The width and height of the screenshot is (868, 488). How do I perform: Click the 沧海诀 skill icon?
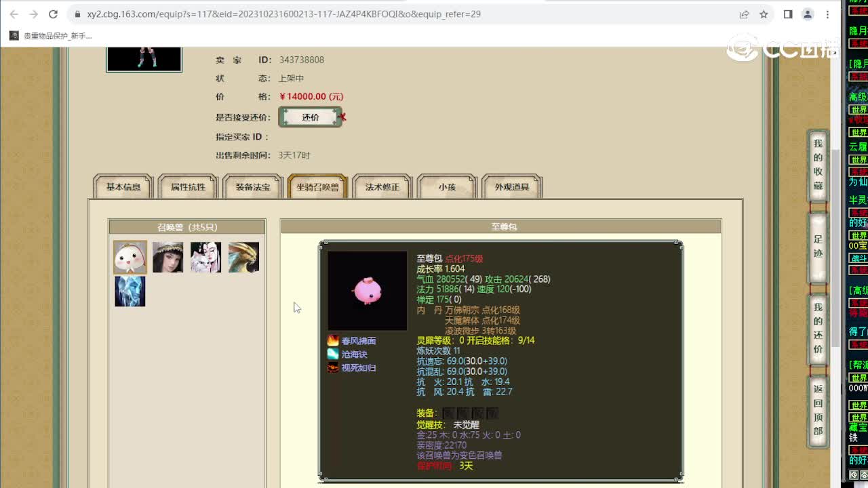point(333,354)
